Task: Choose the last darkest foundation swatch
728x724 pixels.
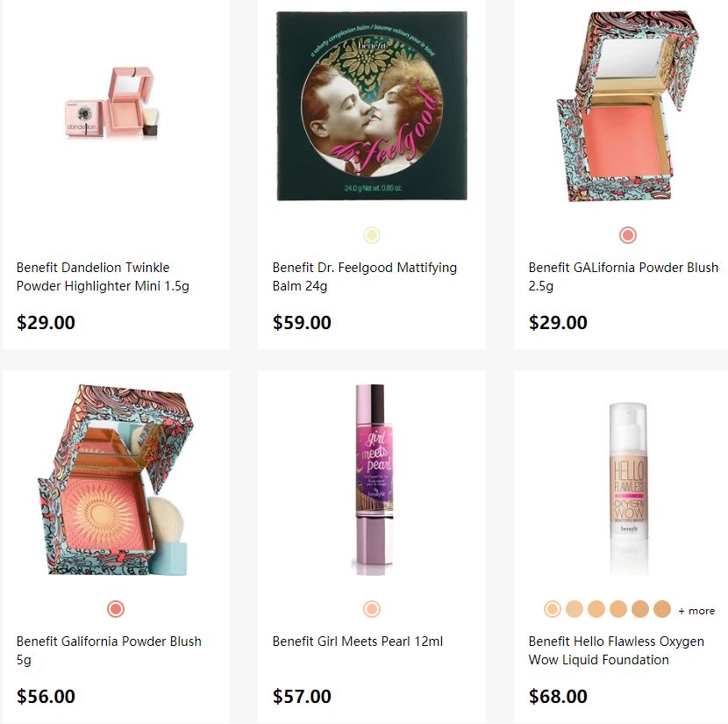Action: coord(662,609)
